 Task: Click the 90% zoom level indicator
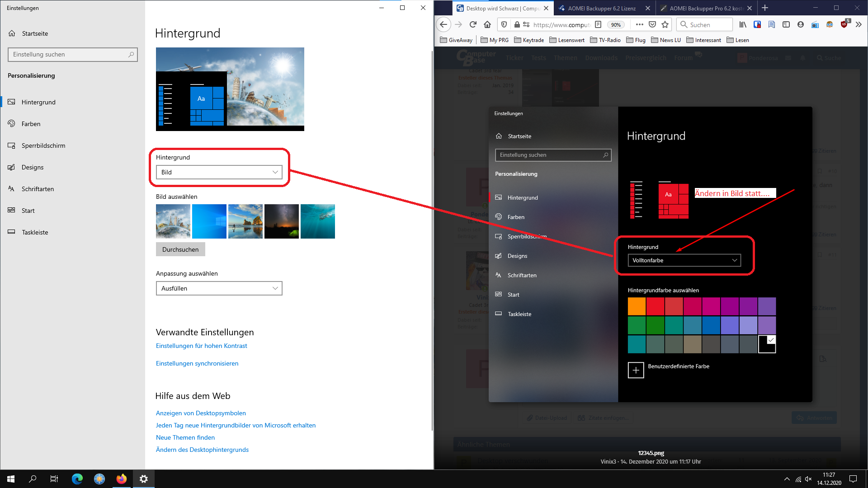point(616,25)
